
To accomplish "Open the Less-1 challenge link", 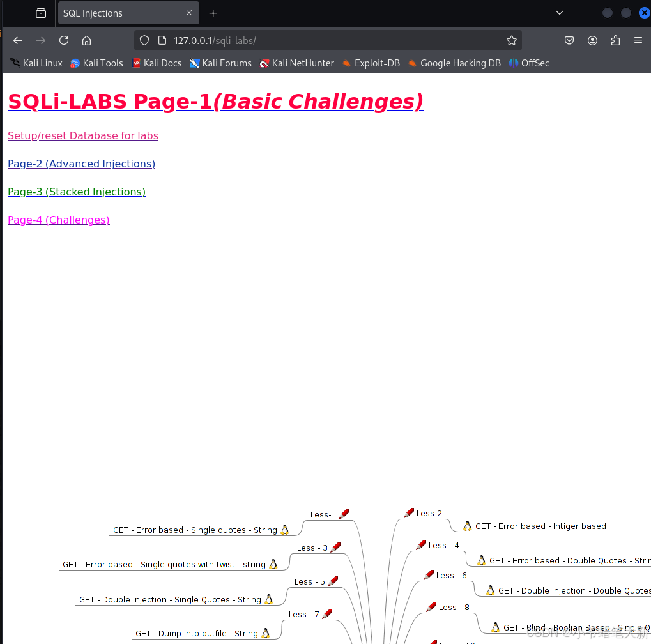I will (x=322, y=514).
